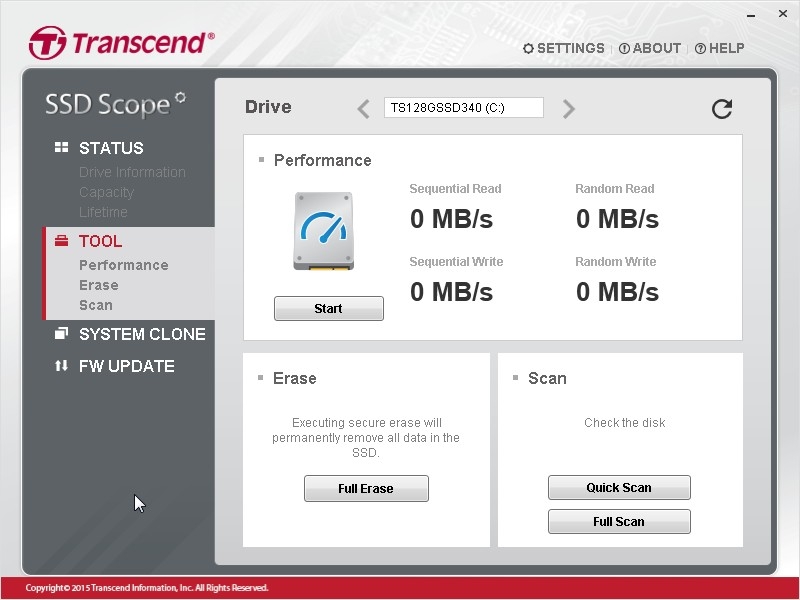Open Drive Information under STATUS
The height and width of the screenshot is (600, 800).
(132, 172)
